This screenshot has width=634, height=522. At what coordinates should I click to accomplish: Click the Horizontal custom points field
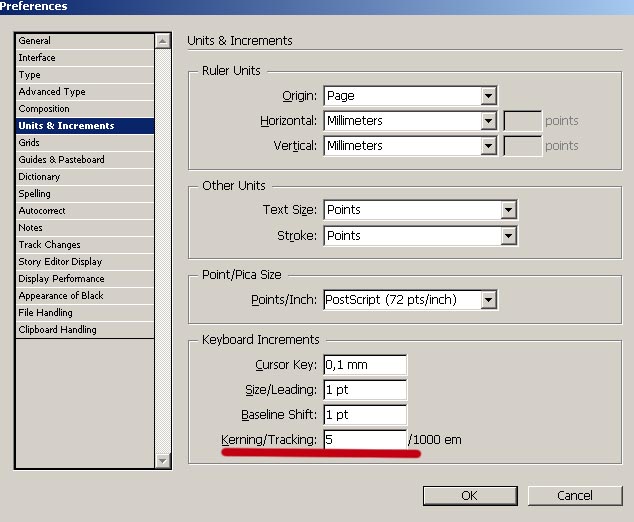522,121
